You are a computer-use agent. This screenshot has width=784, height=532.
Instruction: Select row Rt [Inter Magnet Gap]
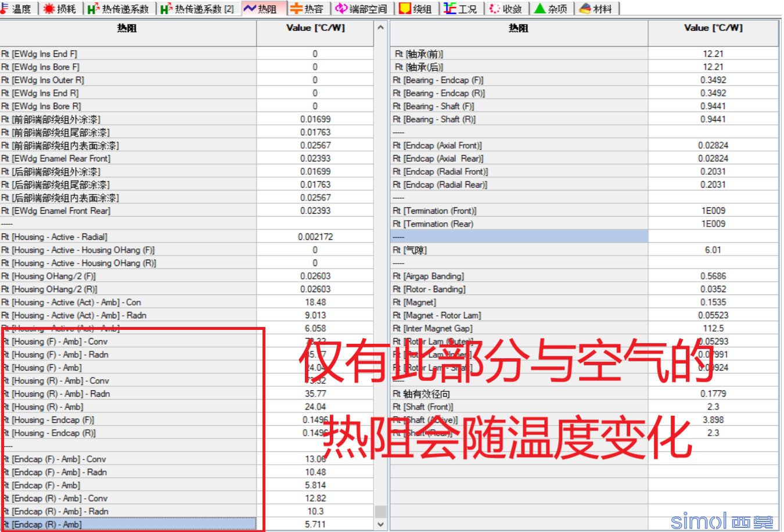(x=519, y=329)
